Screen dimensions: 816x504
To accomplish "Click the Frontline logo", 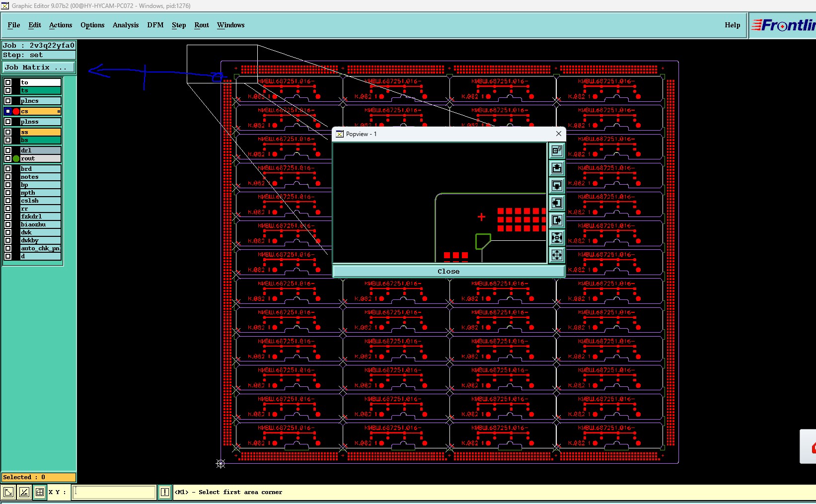I will pyautogui.click(x=783, y=25).
